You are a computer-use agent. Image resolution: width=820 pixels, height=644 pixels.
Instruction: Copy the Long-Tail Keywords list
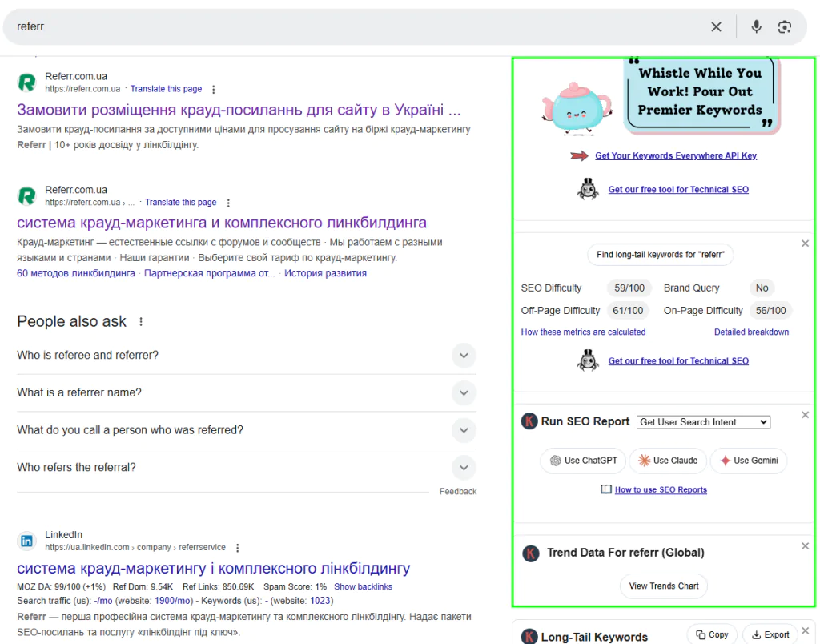pyautogui.click(x=712, y=634)
